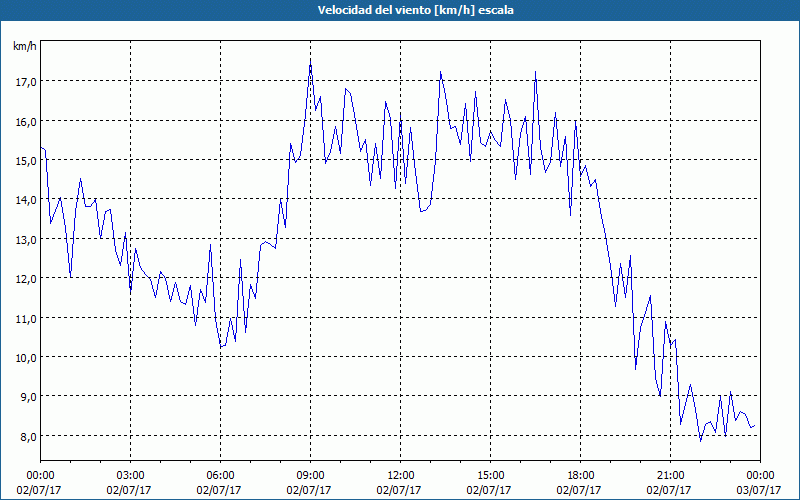
Task: Click the 21:00 time axis label
Action: 670,476
